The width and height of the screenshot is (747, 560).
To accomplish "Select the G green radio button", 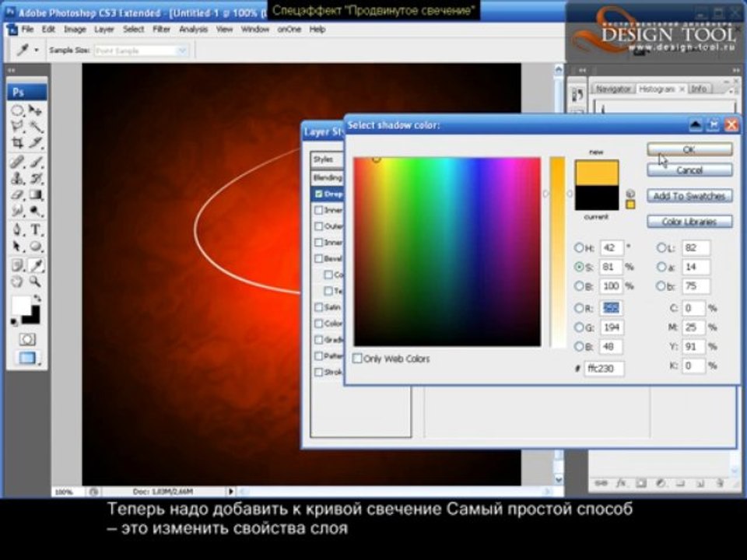I will (579, 327).
